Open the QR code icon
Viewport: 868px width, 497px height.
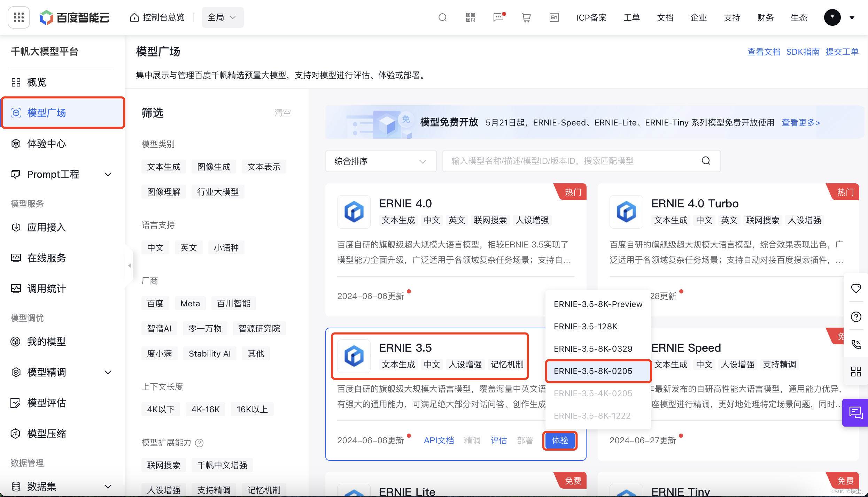point(470,17)
